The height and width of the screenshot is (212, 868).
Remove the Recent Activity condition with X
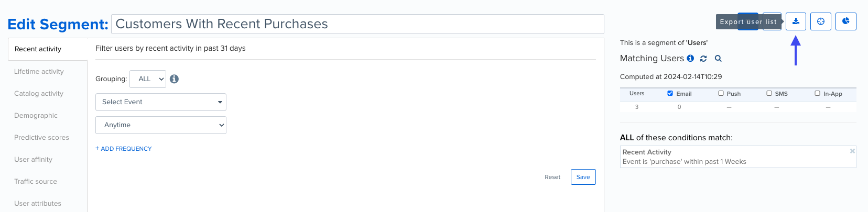coord(852,151)
